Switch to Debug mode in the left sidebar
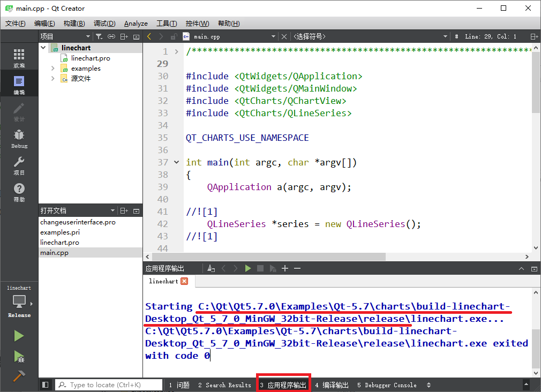The height and width of the screenshot is (392, 541). (19, 137)
